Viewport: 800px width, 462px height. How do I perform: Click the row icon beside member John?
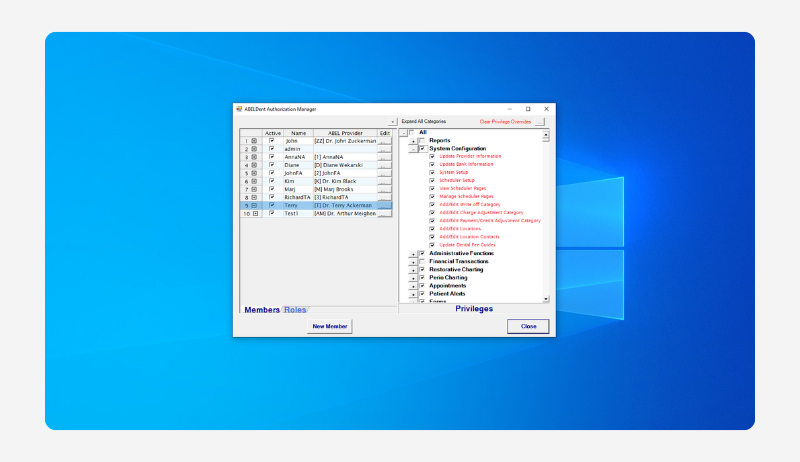pos(254,141)
